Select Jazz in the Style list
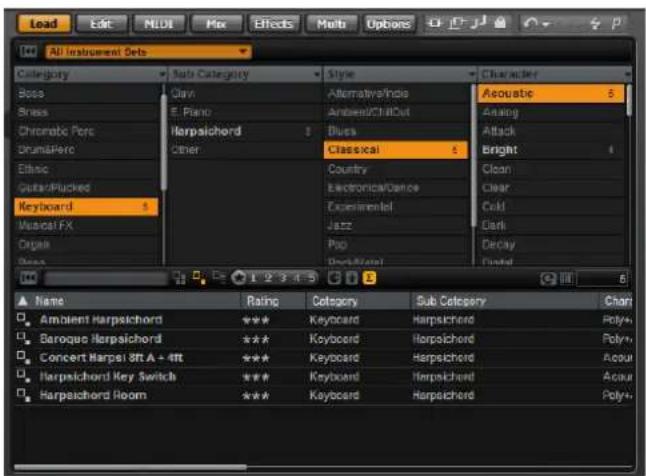Image resolution: width=646 pixels, height=476 pixels. [396, 225]
